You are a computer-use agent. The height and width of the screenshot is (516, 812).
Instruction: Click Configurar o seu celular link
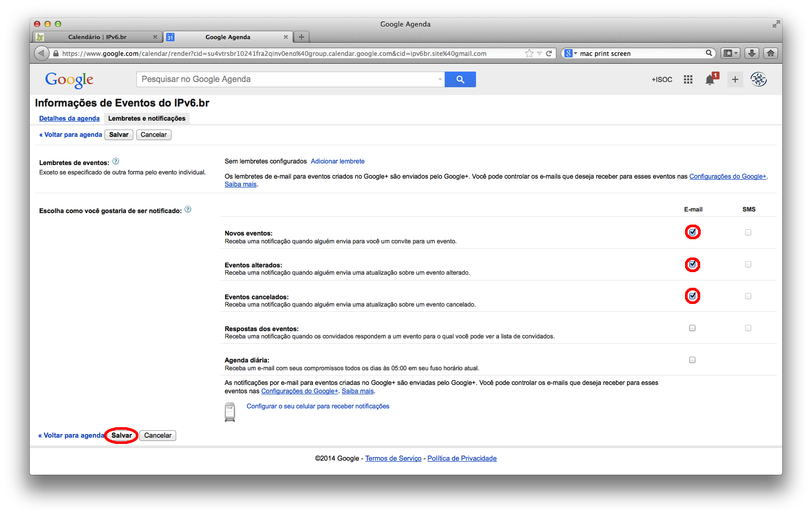(318, 406)
